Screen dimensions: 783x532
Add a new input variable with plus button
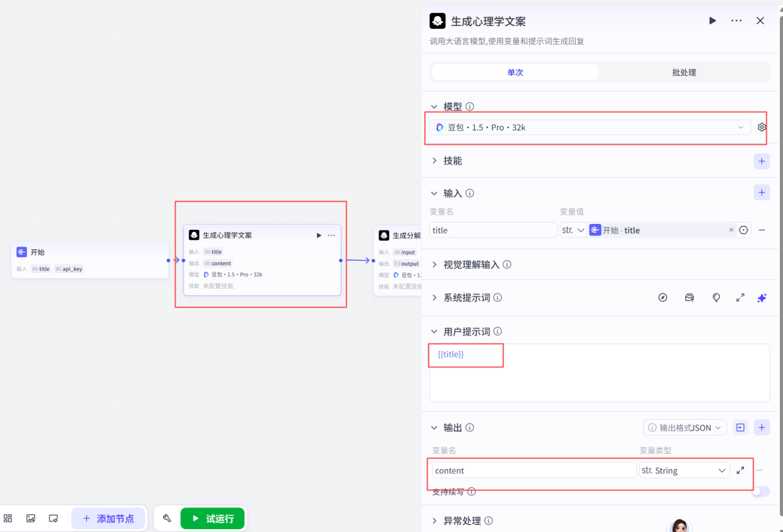pos(761,192)
